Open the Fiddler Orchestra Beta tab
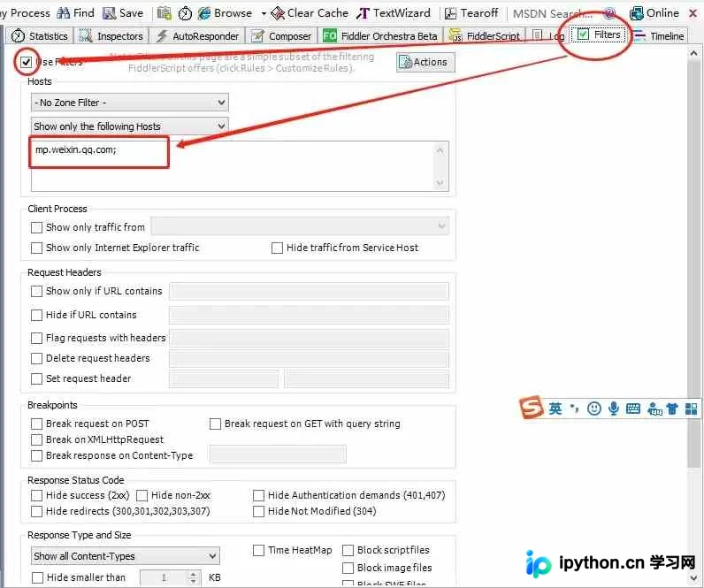 (379, 35)
